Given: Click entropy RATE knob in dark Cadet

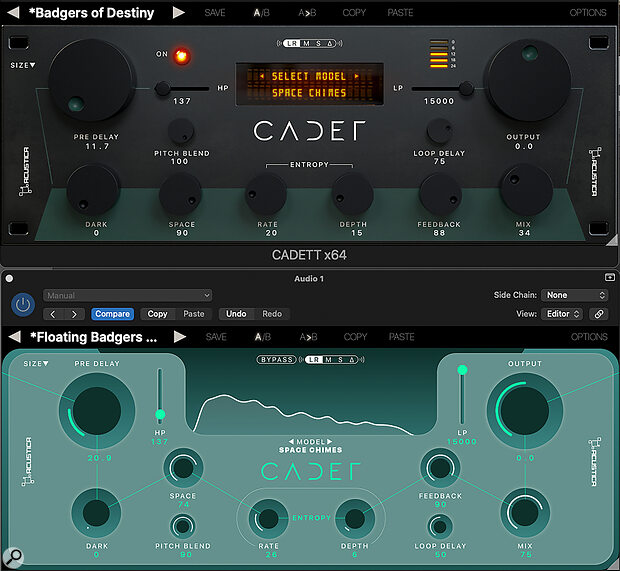Looking at the screenshot, I should pyautogui.click(x=266, y=194).
